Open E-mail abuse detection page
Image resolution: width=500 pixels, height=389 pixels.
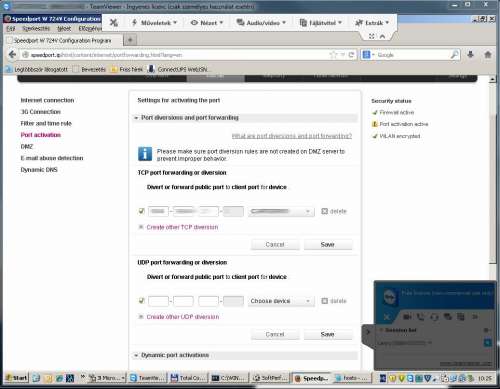[x=52, y=158]
